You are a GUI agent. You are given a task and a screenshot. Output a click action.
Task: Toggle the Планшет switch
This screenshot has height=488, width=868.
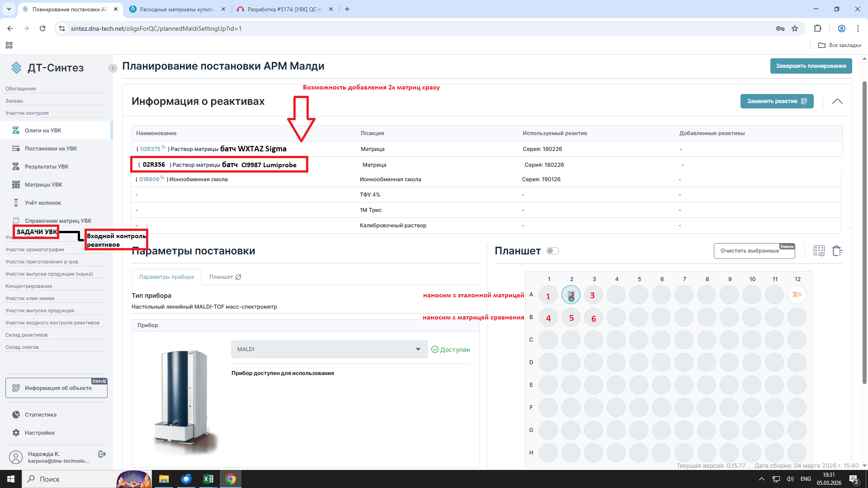[552, 251]
